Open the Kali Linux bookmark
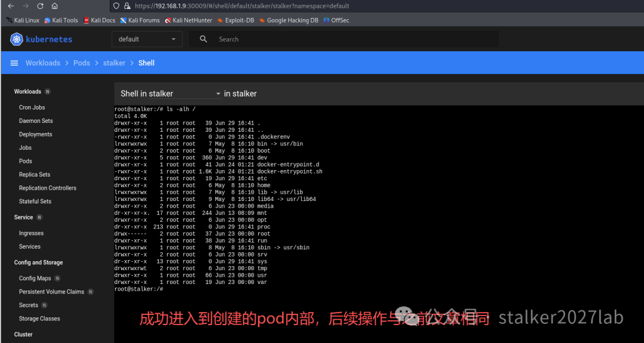Screen dimensions: 644x343 pyautogui.click(x=23, y=20)
